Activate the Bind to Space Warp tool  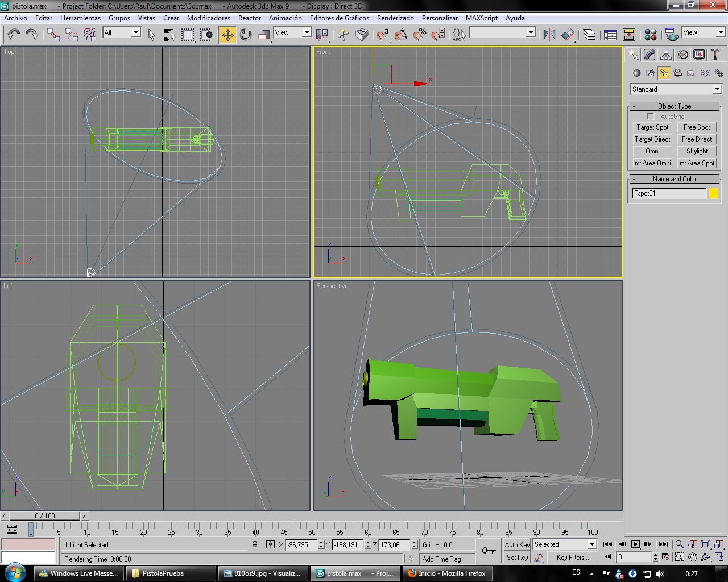(90, 35)
